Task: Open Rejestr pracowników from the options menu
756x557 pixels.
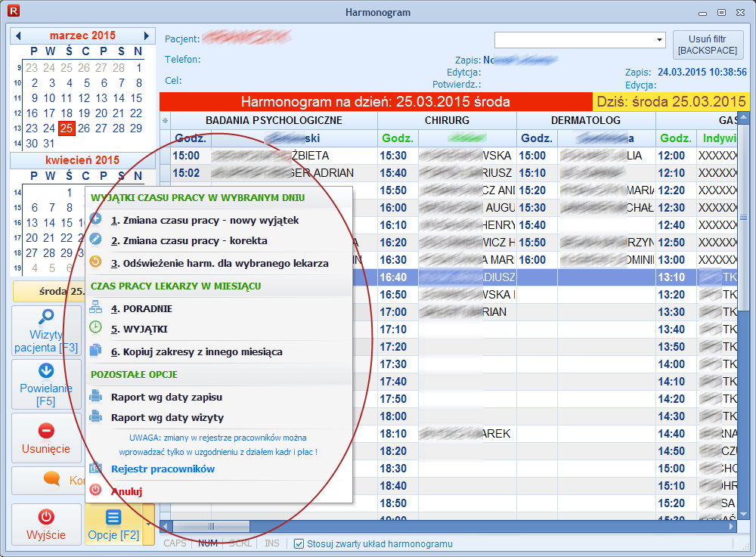Action: click(x=163, y=469)
